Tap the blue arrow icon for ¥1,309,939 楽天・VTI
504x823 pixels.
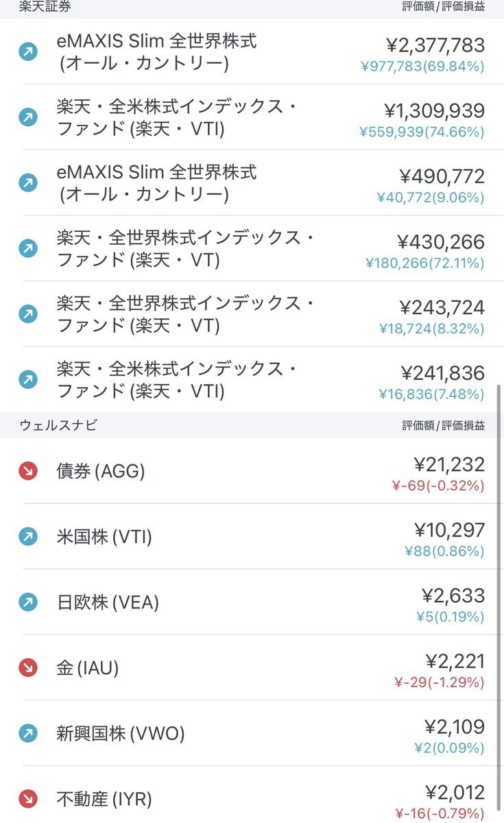pos(28,117)
